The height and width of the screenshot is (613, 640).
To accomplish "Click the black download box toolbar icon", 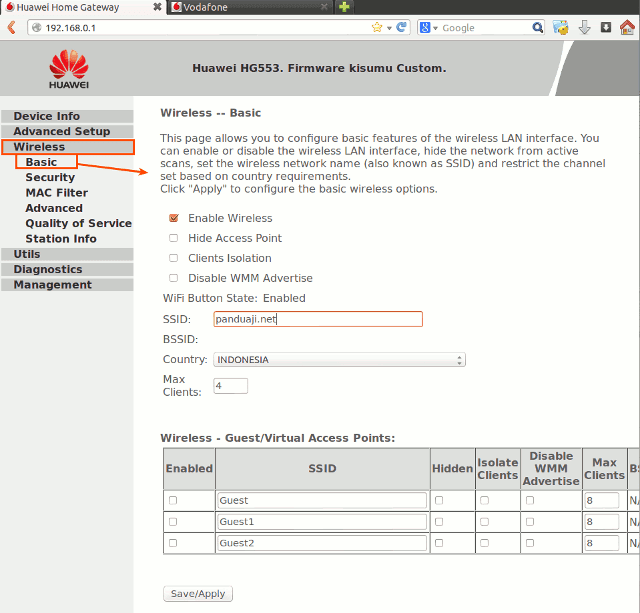I will (x=606, y=27).
